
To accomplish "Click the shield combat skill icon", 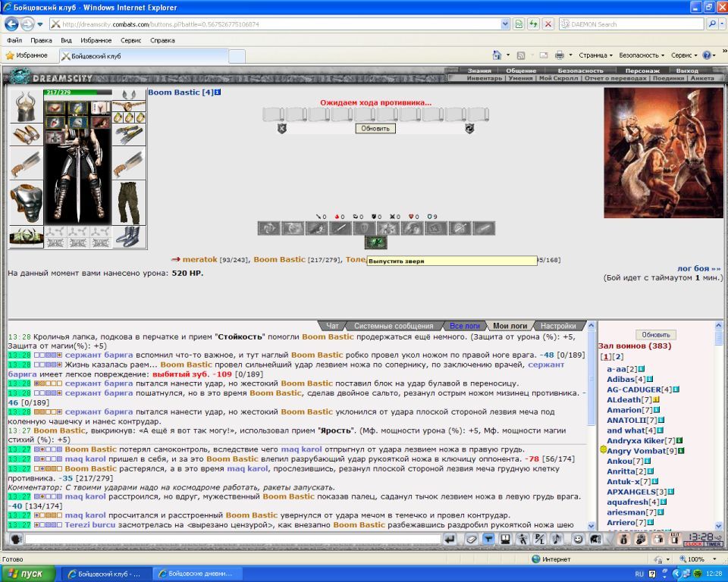I will [364, 228].
